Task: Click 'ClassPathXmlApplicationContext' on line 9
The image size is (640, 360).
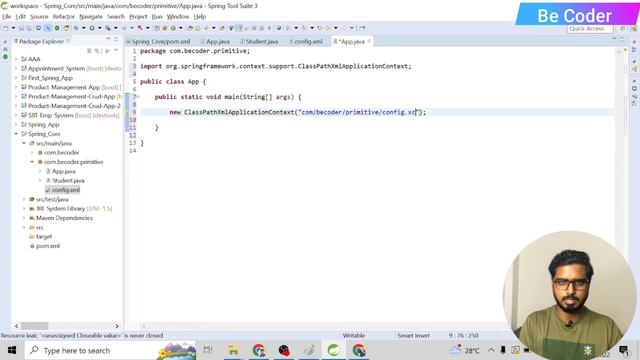Action: point(239,112)
